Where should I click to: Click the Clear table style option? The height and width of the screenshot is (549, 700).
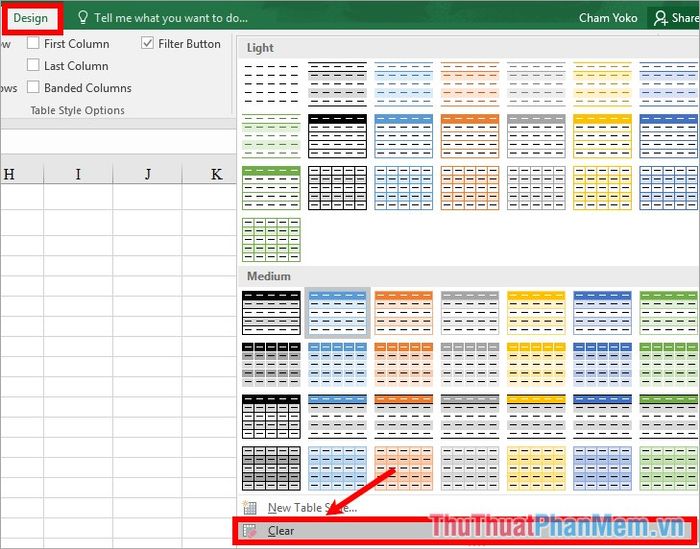[x=280, y=531]
